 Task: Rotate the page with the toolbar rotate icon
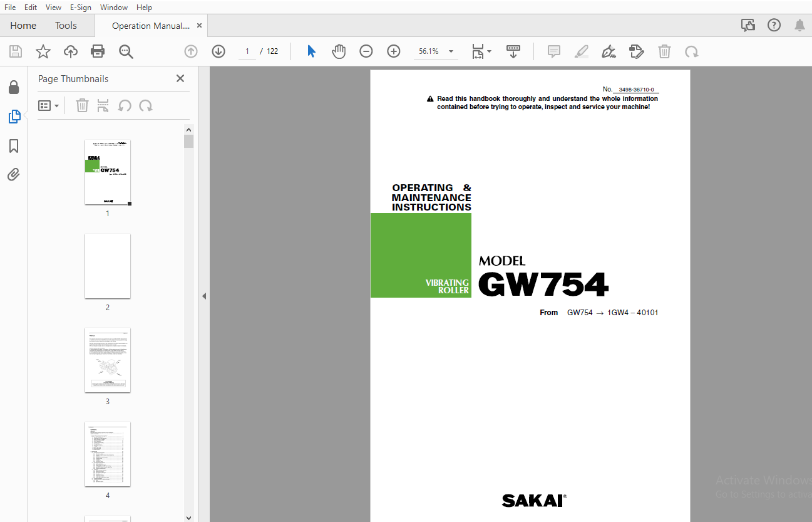pos(692,51)
